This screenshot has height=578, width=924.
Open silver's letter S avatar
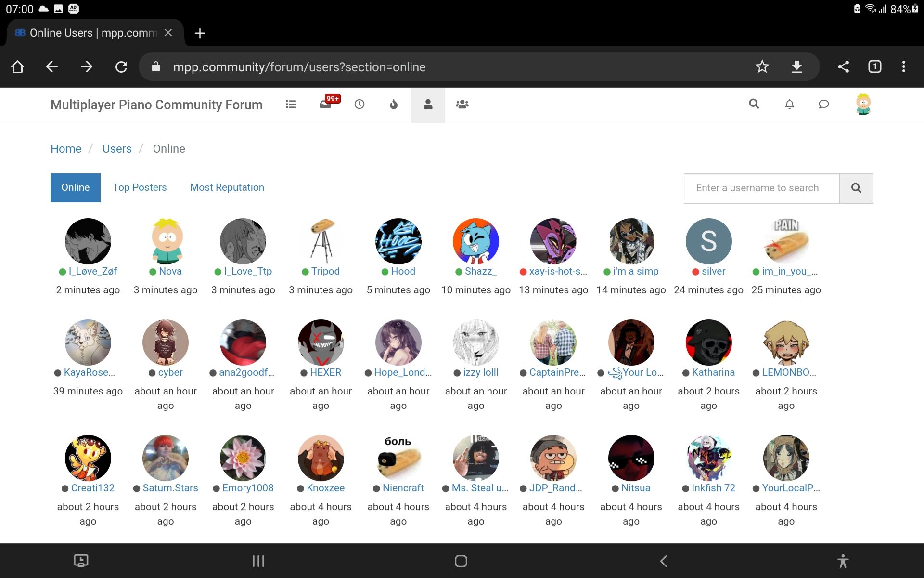tap(708, 241)
